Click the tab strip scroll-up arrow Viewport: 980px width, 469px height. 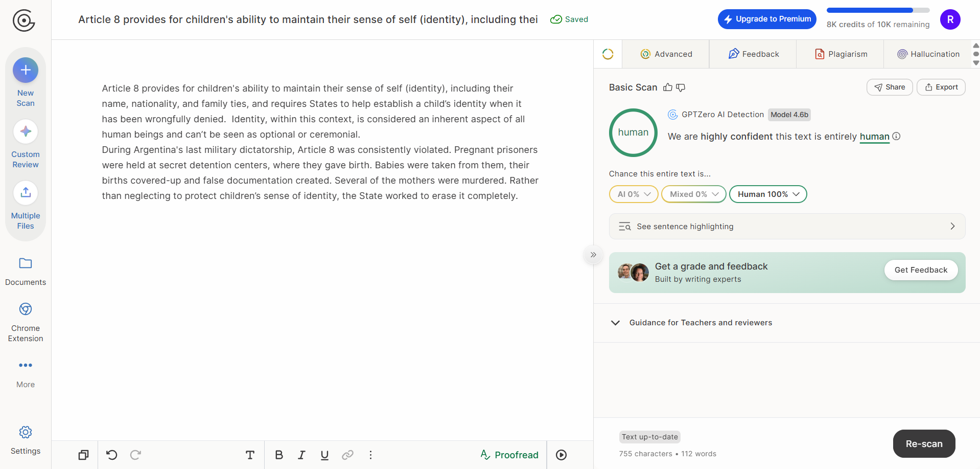[x=976, y=46]
